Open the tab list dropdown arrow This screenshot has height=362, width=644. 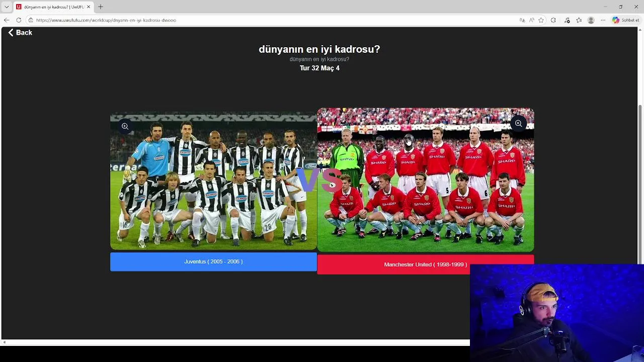pos(7,7)
